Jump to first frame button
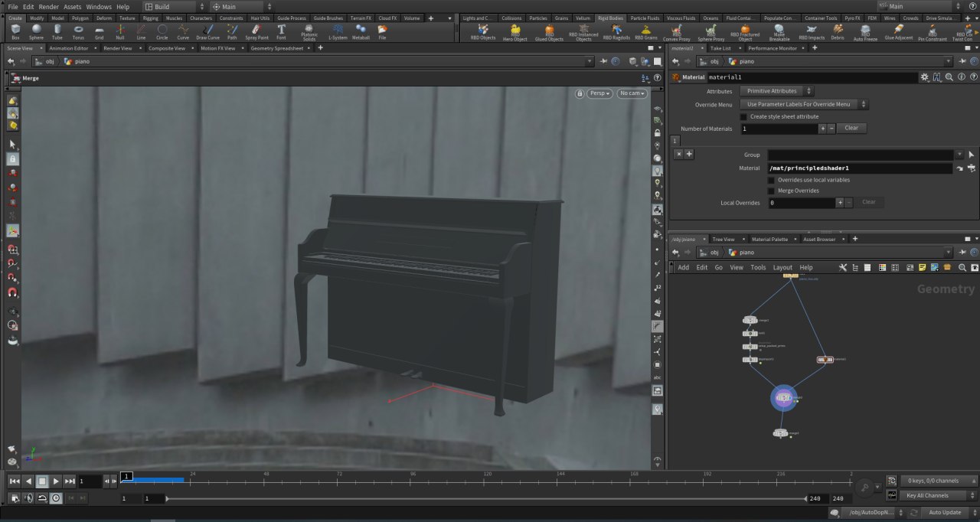 [15, 481]
